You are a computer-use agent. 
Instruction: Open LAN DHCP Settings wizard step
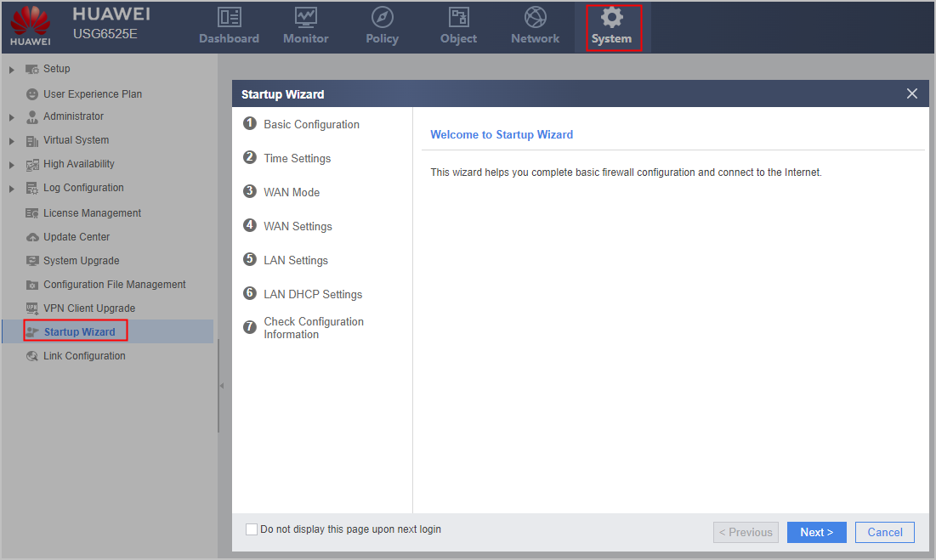[314, 295]
